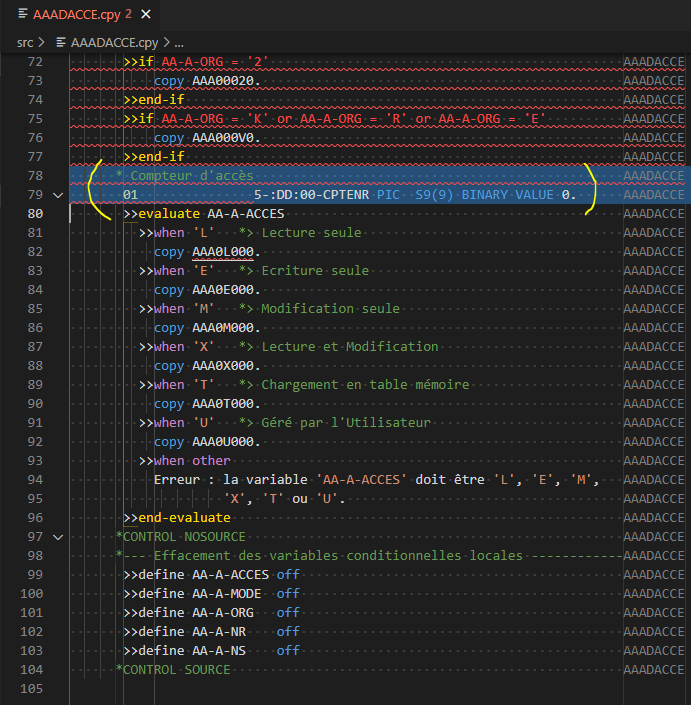Click the >>if directive on line 72
Screen dimensions: 691x705
point(139,62)
